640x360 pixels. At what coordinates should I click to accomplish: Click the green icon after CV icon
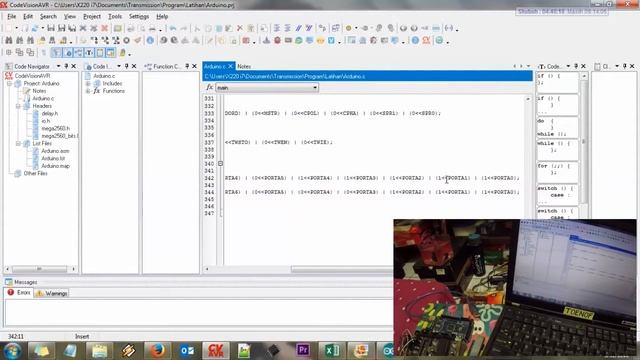click(x=439, y=40)
